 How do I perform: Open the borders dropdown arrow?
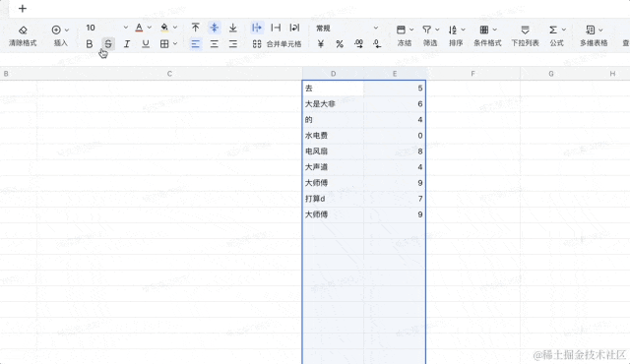pos(175,43)
